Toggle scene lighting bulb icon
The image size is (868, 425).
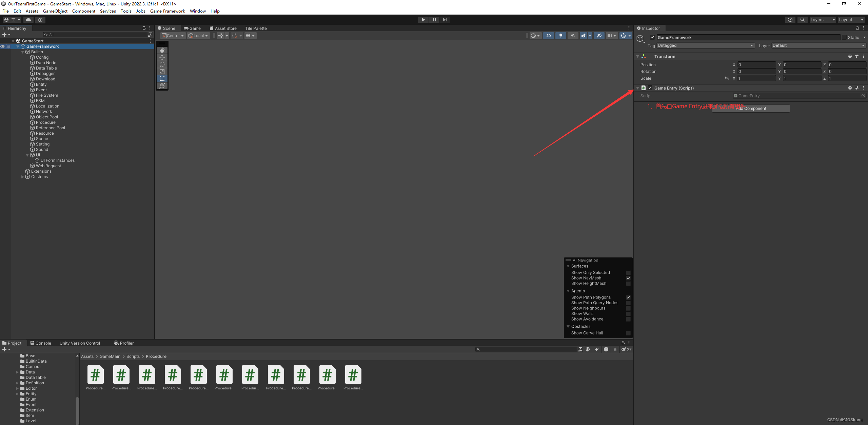tap(560, 36)
